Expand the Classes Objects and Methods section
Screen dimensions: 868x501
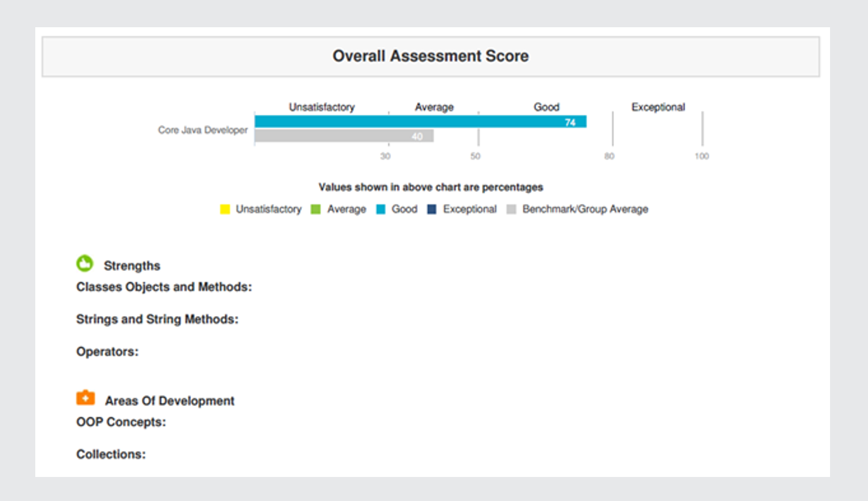click(164, 287)
